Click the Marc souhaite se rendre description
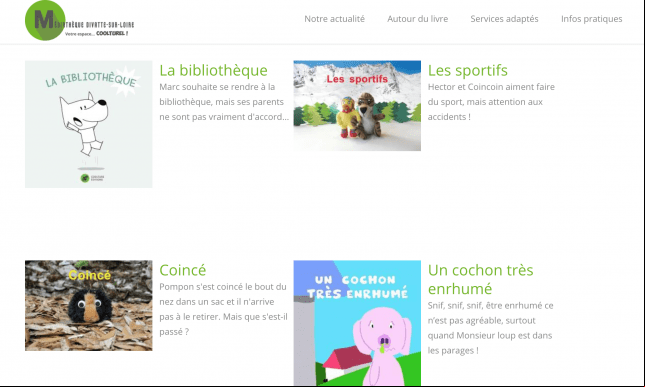This screenshot has height=387, width=645. [224, 102]
